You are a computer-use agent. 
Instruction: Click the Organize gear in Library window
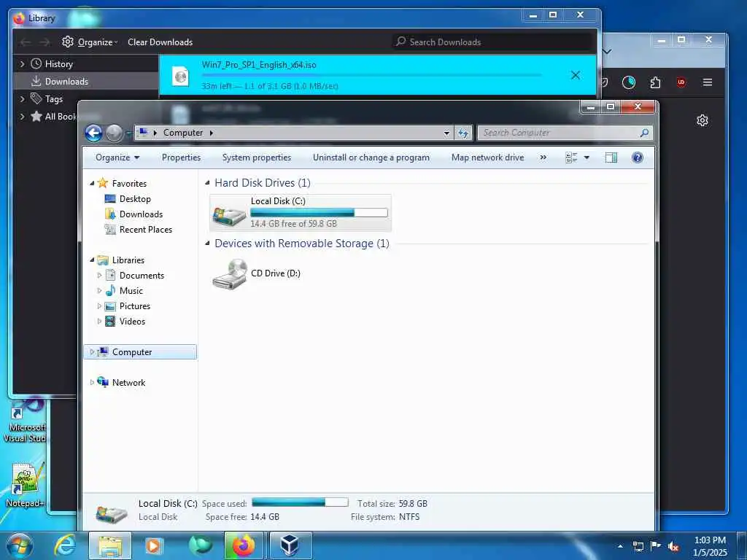(68, 42)
